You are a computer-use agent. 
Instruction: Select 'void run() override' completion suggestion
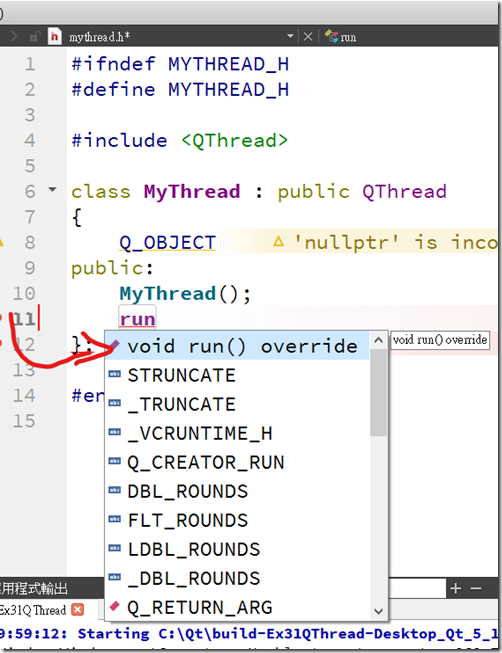237,346
